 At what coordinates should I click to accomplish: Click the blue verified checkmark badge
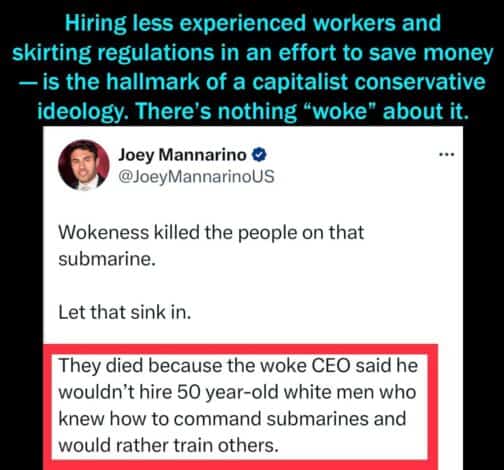259,155
